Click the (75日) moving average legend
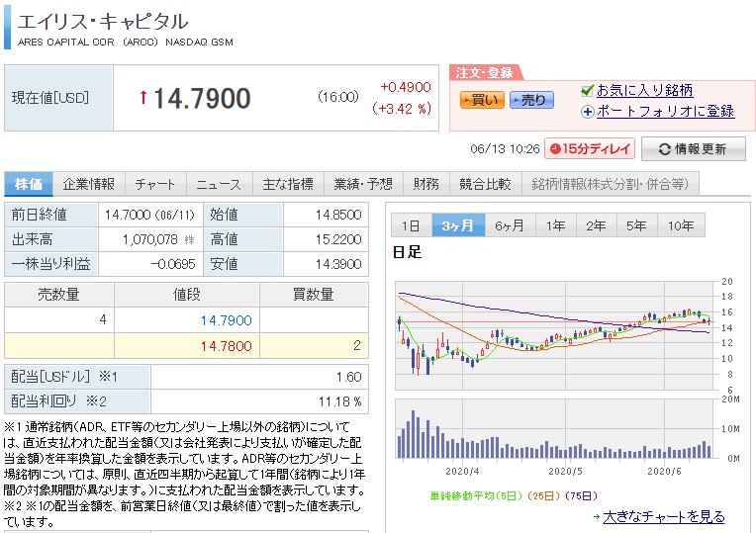The image size is (756, 533). pyautogui.click(x=581, y=495)
